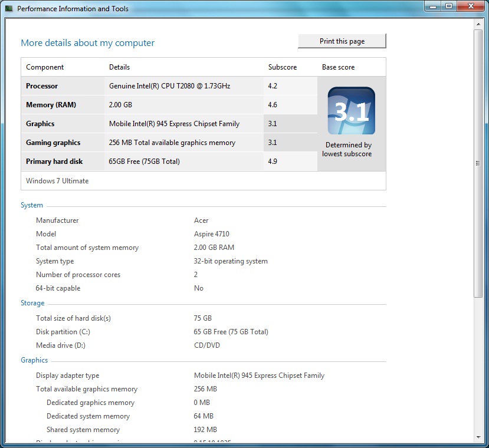
Task: Click the scrollbar down arrow
Action: pyautogui.click(x=478, y=437)
